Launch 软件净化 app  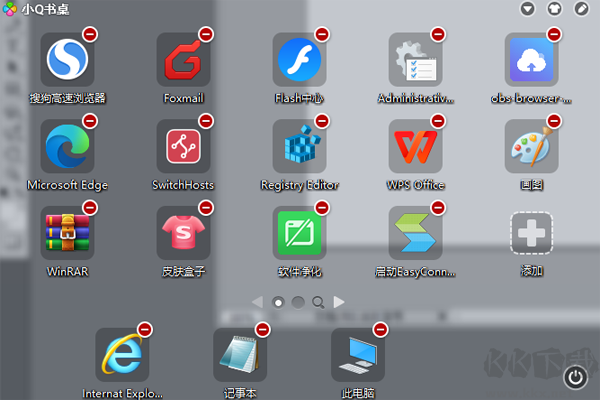299,233
